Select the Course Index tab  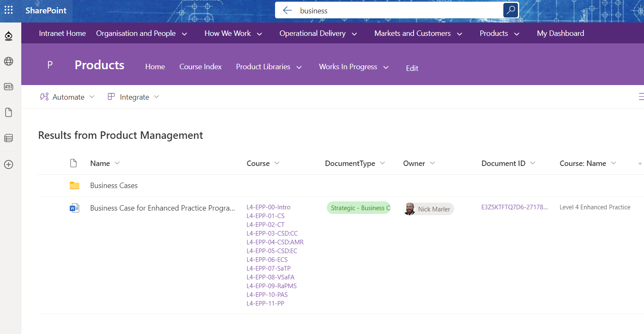(200, 67)
